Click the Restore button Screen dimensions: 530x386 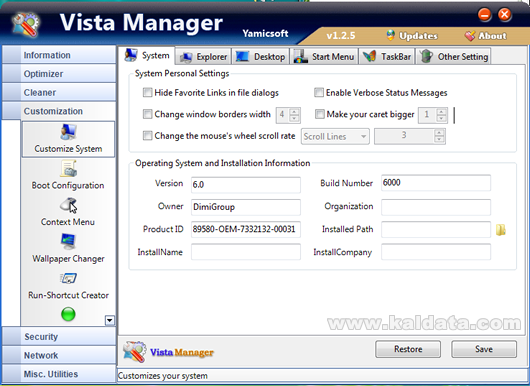(x=408, y=349)
